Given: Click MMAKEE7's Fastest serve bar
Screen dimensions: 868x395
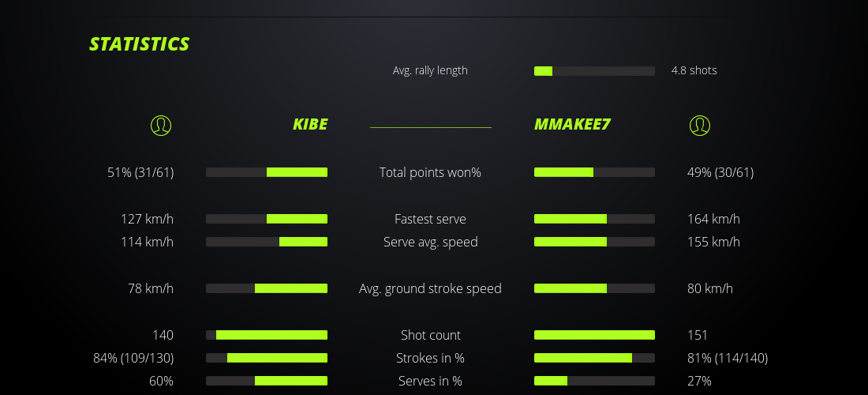Looking at the screenshot, I should pos(594,219).
